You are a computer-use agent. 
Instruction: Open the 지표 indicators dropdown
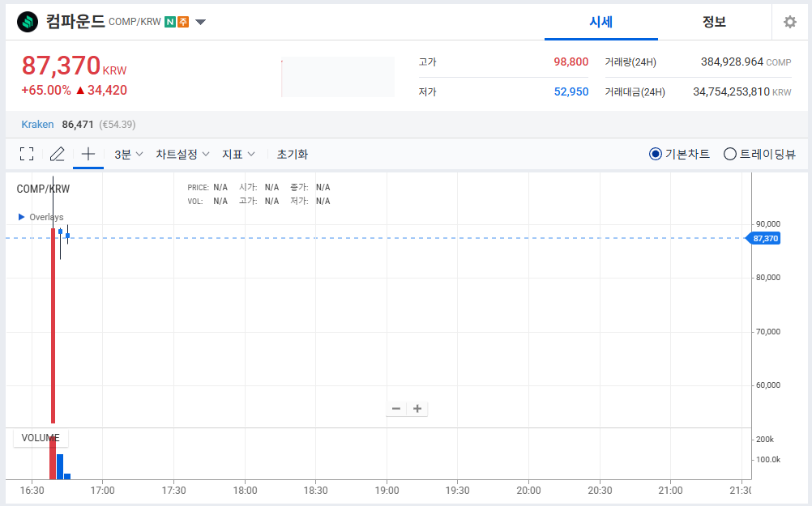238,154
